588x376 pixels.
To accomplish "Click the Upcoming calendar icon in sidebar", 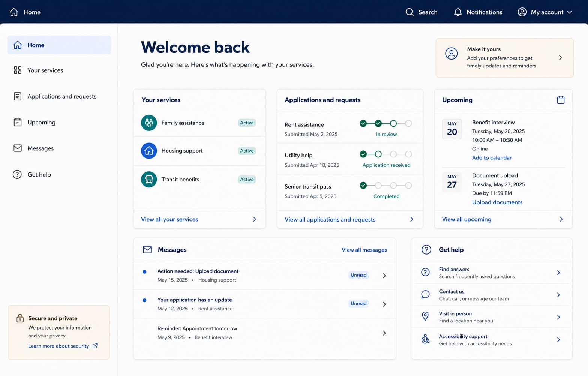I will [x=18, y=122].
